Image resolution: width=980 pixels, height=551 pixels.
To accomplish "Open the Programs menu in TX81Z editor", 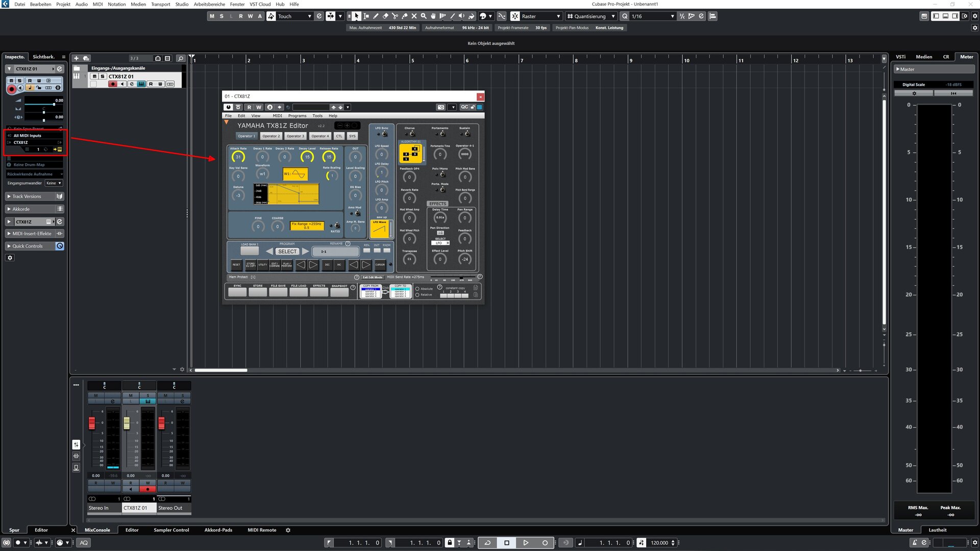I will click(x=297, y=116).
